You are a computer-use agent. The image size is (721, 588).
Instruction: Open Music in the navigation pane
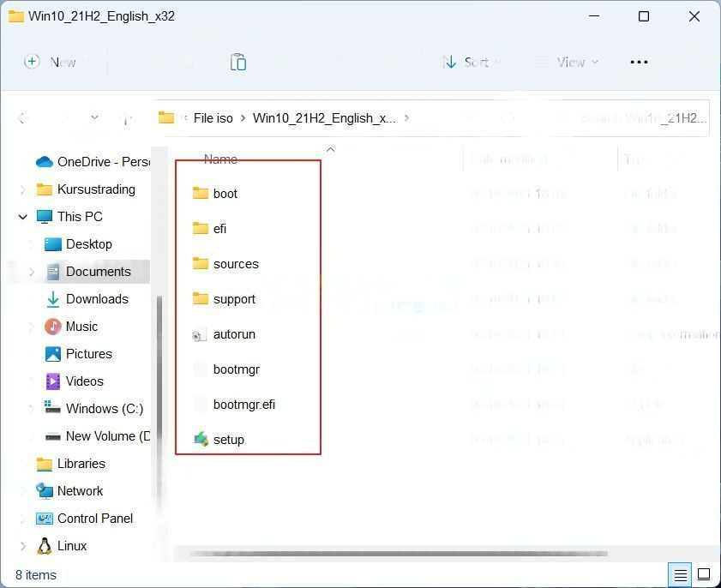(71, 327)
